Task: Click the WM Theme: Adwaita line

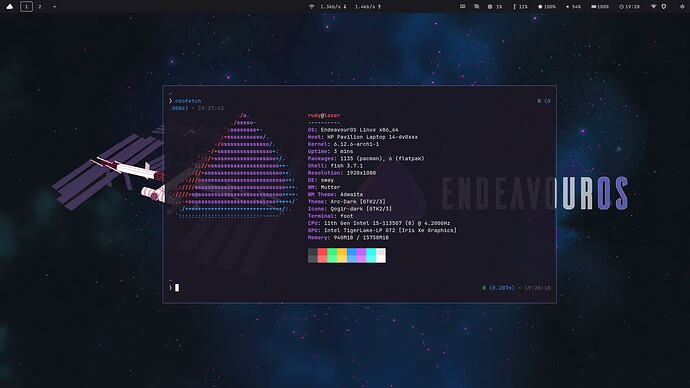Action: tap(335, 194)
